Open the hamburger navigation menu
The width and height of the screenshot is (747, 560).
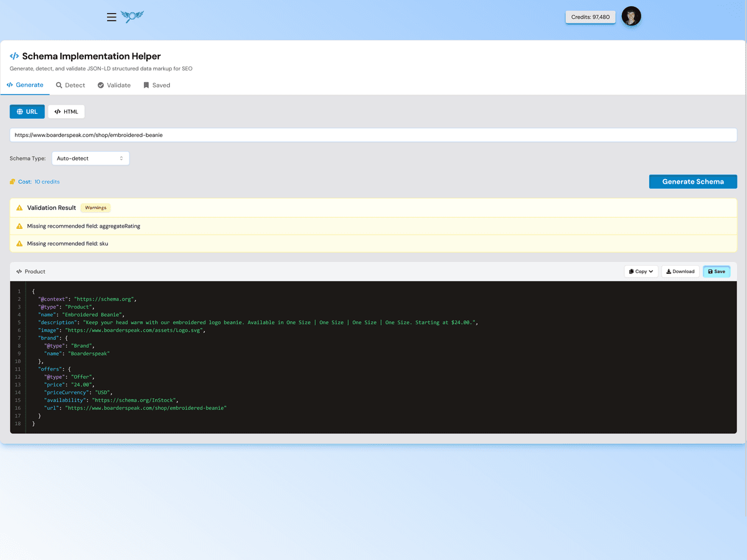point(111,17)
